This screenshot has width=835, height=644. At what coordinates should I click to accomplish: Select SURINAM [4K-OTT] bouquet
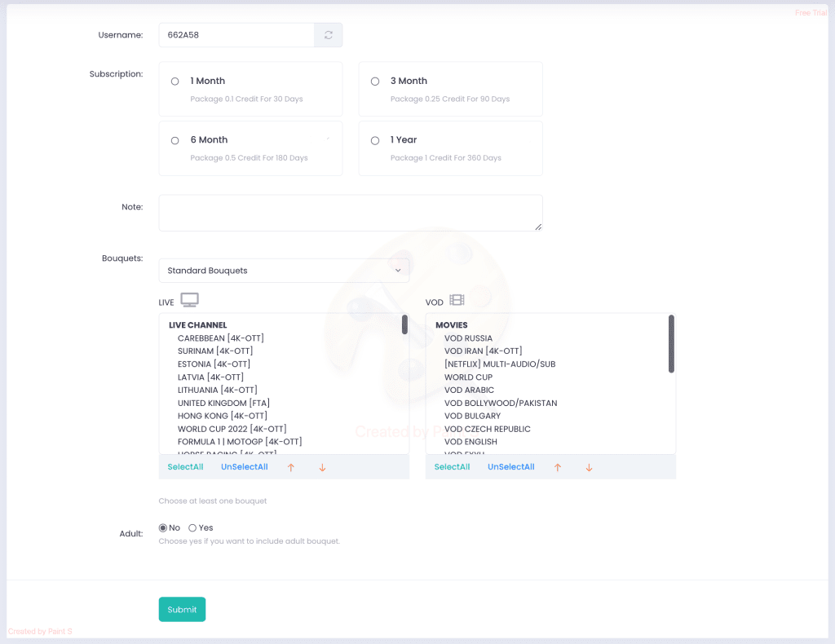[x=215, y=351]
